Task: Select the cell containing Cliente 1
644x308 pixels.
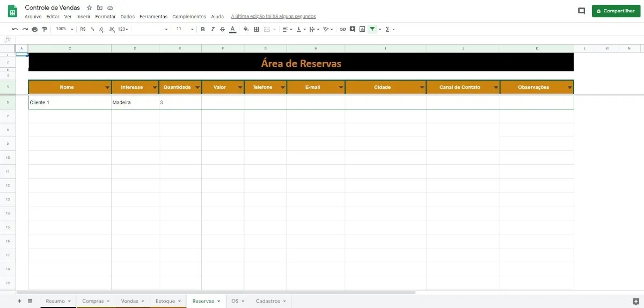Action: coord(70,102)
